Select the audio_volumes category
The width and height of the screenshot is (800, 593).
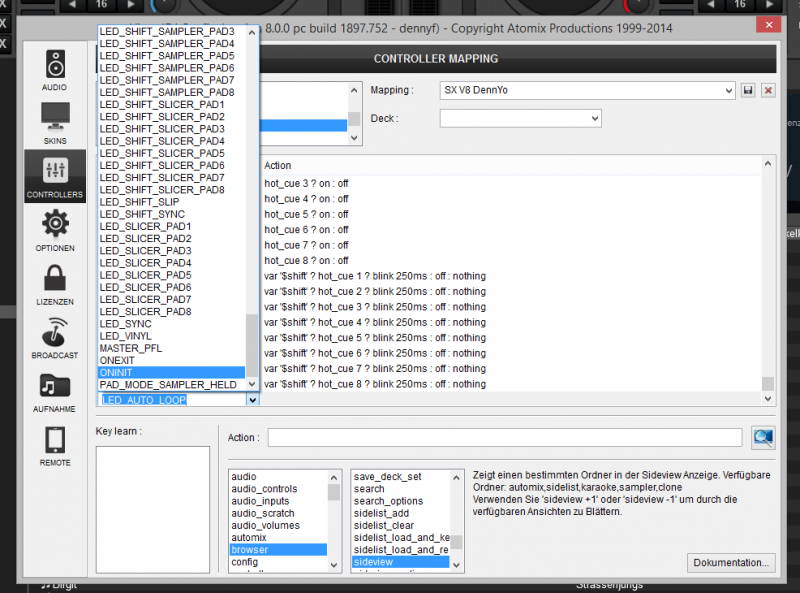coord(279,526)
